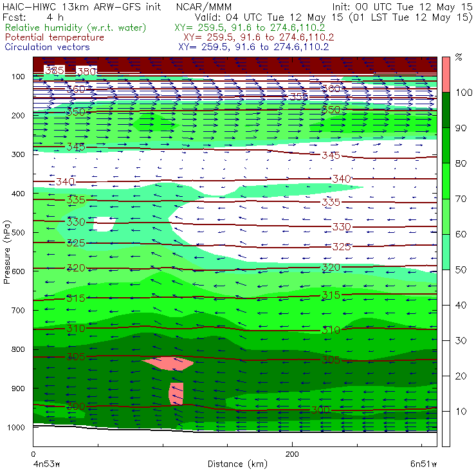Image resolution: width=476 pixels, height=476 pixels.
Task: Click the '80' color bar label
Action: tap(461, 163)
